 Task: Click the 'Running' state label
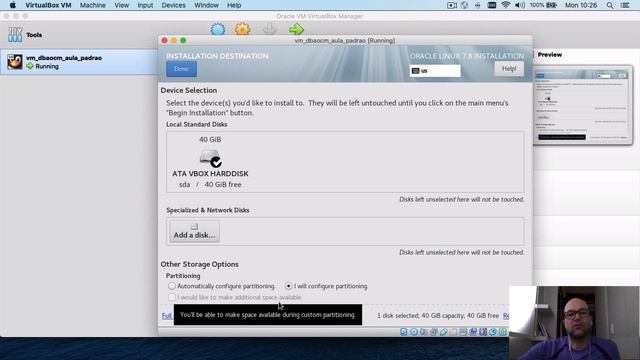click(x=47, y=66)
